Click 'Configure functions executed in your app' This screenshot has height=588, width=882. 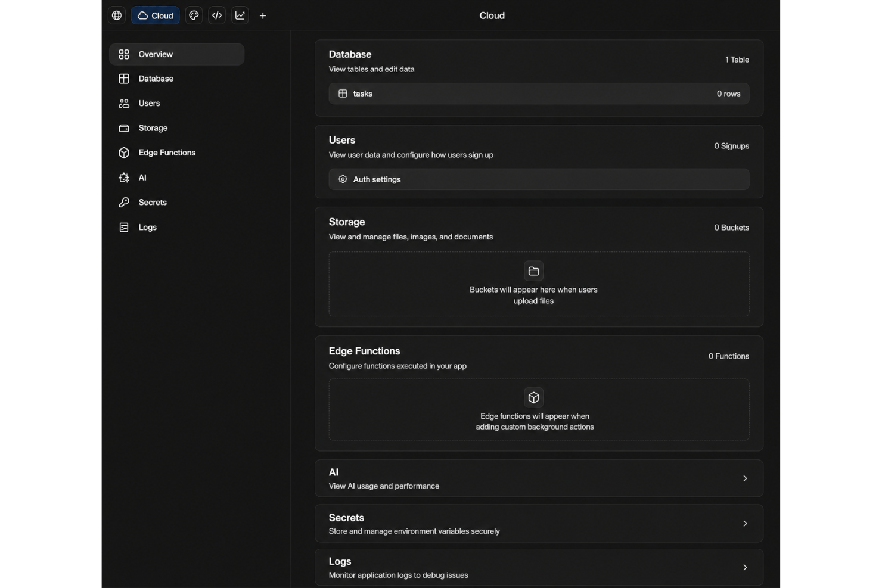[x=397, y=366]
